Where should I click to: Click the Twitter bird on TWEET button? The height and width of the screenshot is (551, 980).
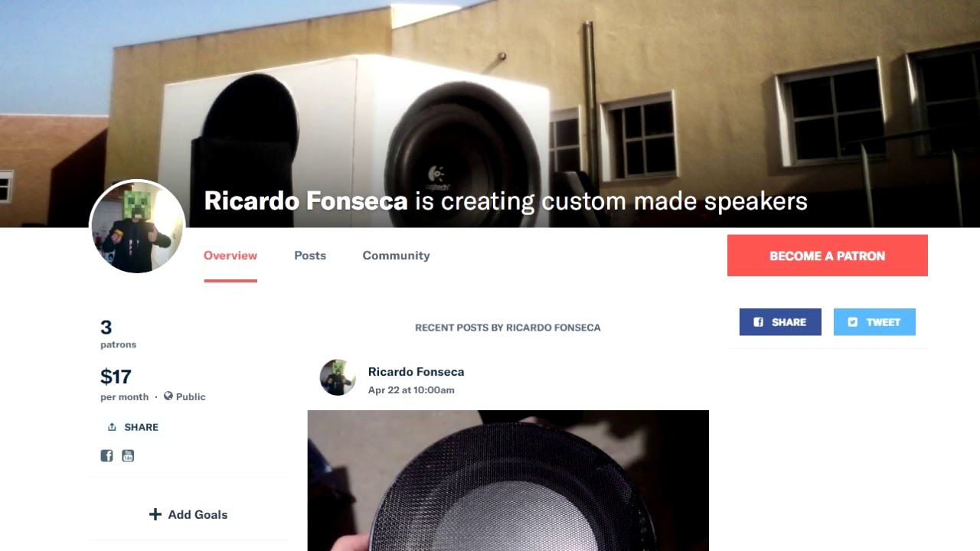pos(853,322)
